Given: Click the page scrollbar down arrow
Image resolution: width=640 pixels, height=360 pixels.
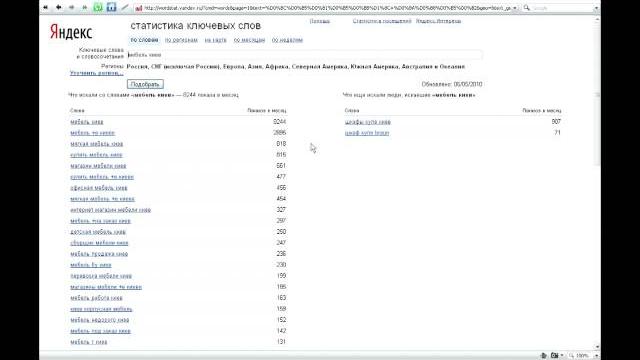Looking at the screenshot, I should pos(598,347).
